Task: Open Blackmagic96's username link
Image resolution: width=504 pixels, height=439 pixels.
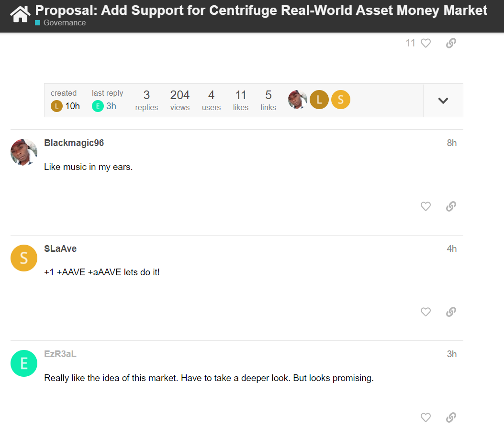Action: pyautogui.click(x=74, y=143)
